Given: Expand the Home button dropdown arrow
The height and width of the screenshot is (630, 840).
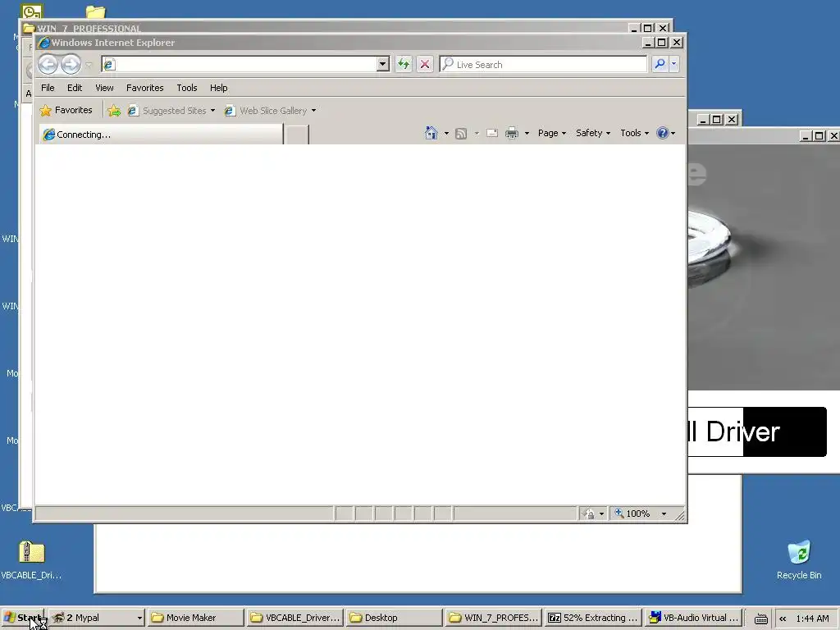Looking at the screenshot, I should (446, 134).
